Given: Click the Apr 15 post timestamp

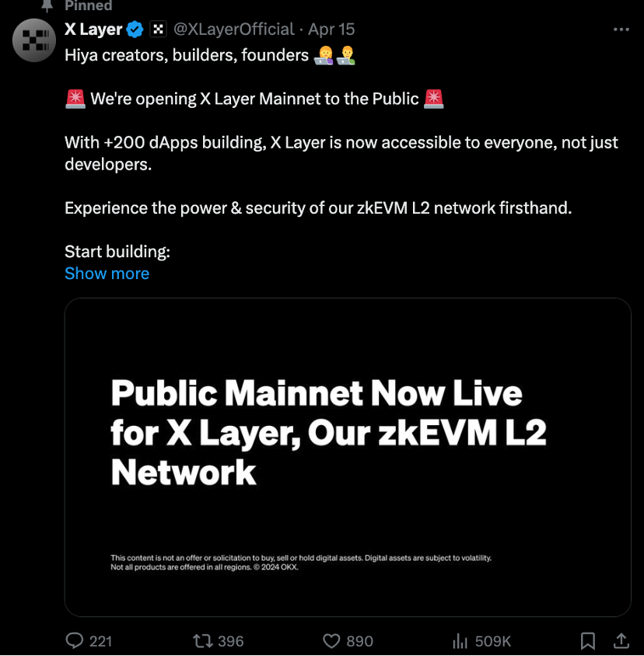Looking at the screenshot, I should point(331,30).
